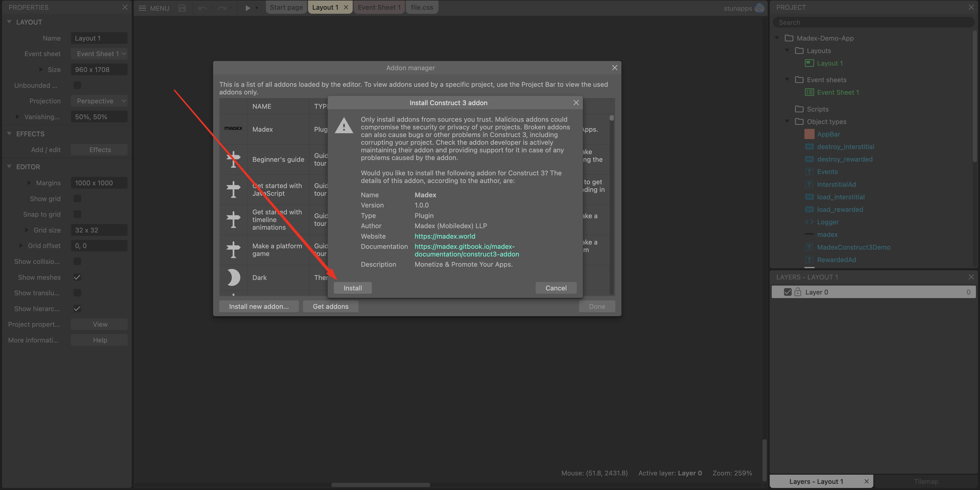Click the Addon manager list scrollbar
Viewport: 980px width, 490px height.
[x=612, y=118]
